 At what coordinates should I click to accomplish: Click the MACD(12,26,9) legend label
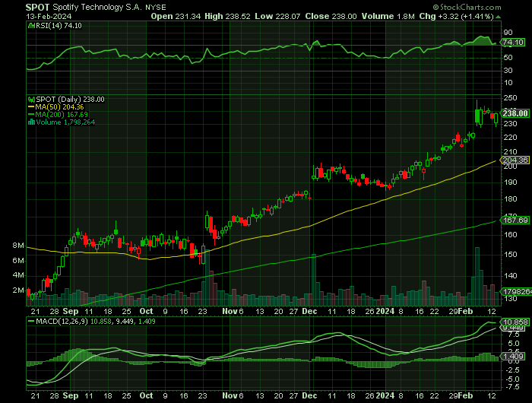point(62,321)
